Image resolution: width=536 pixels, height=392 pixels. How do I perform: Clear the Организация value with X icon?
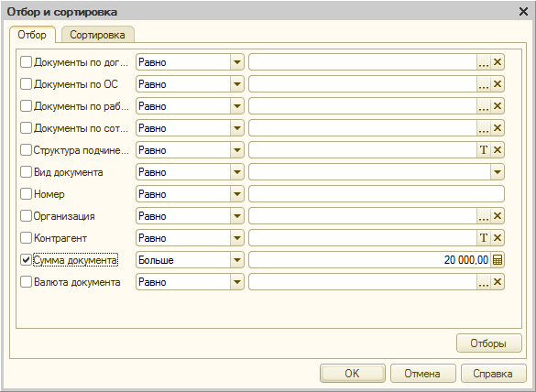click(498, 216)
